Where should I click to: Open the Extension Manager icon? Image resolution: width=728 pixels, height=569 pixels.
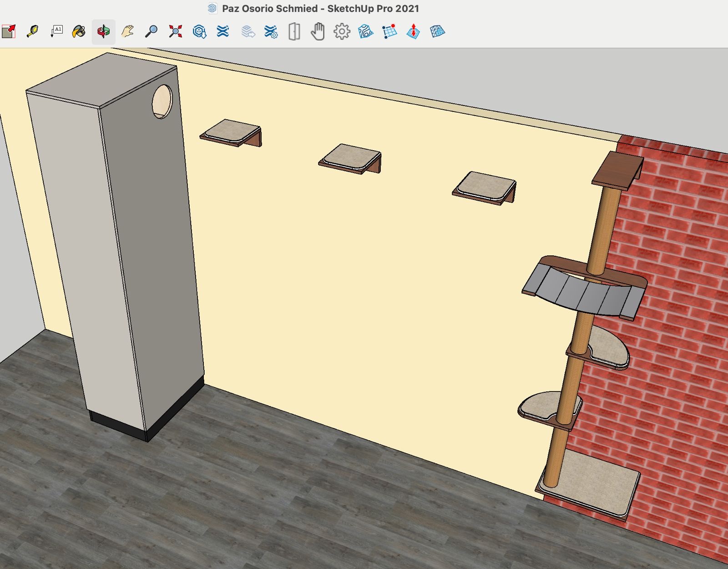(x=271, y=31)
